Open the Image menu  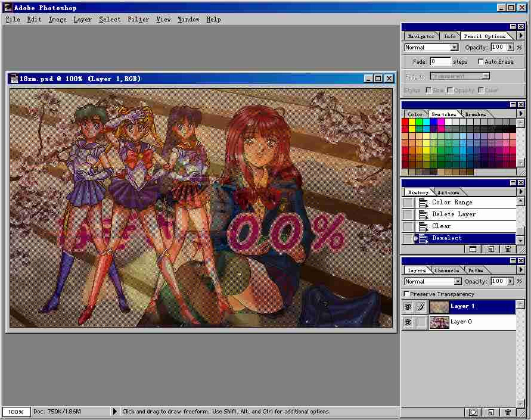click(x=57, y=20)
